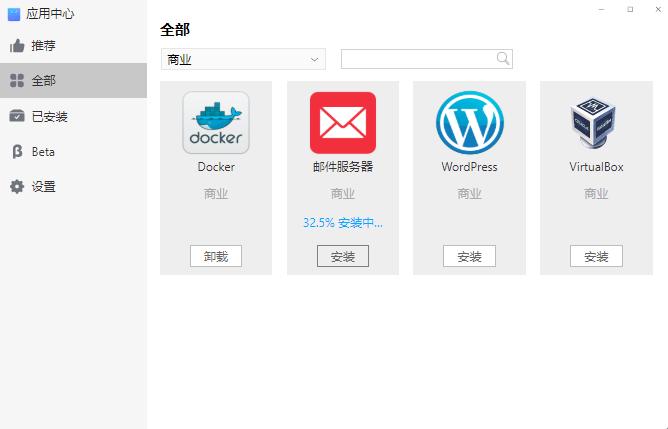Screen dimensions: 668x429
Task: Click the grid icon beside 全部
Action: (x=17, y=81)
